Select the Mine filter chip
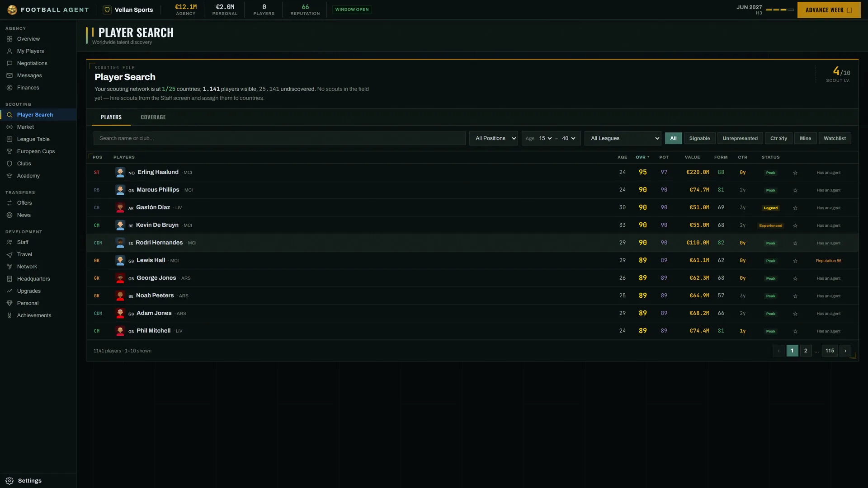This screenshot has height=488, width=868. pyautogui.click(x=806, y=138)
